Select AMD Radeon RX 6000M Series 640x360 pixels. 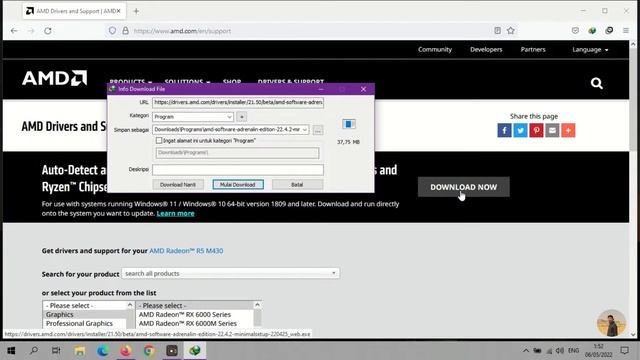coord(188,323)
